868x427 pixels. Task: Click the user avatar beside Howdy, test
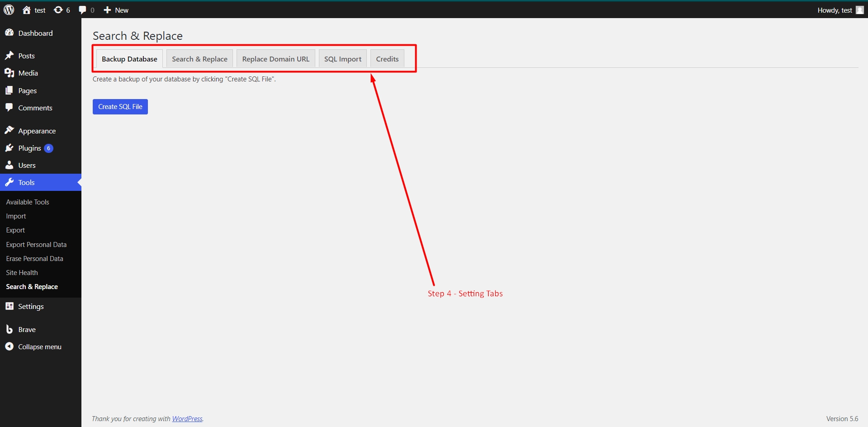click(860, 10)
